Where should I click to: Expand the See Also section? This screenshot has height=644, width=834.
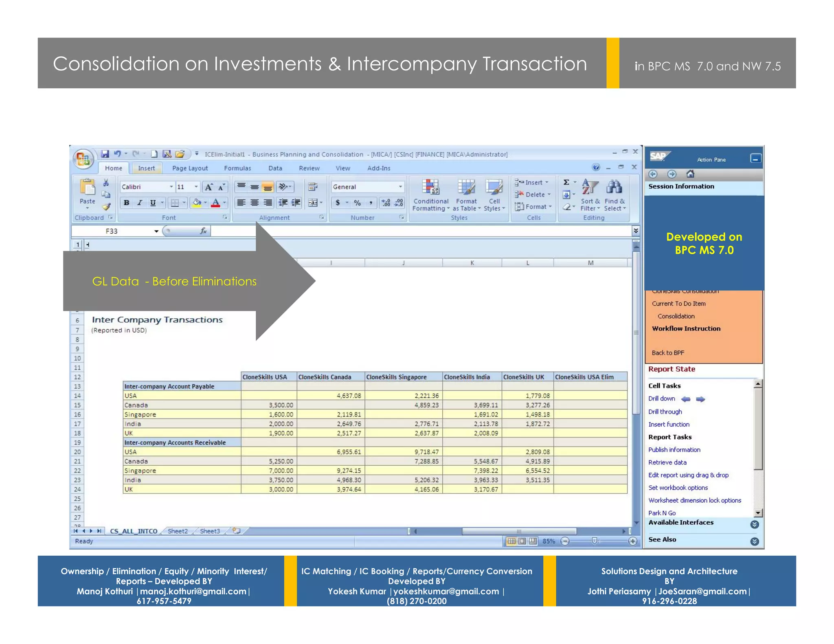(754, 541)
